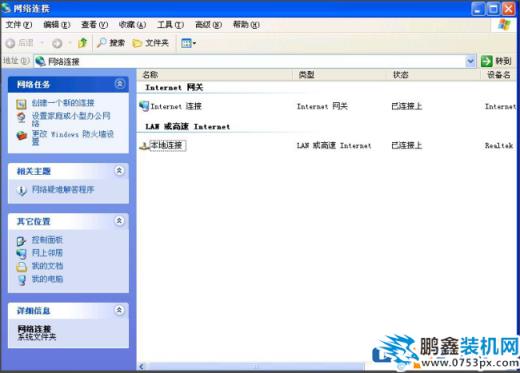Collapse the 详细信息 panel
520x373 pixels.
[x=119, y=310]
